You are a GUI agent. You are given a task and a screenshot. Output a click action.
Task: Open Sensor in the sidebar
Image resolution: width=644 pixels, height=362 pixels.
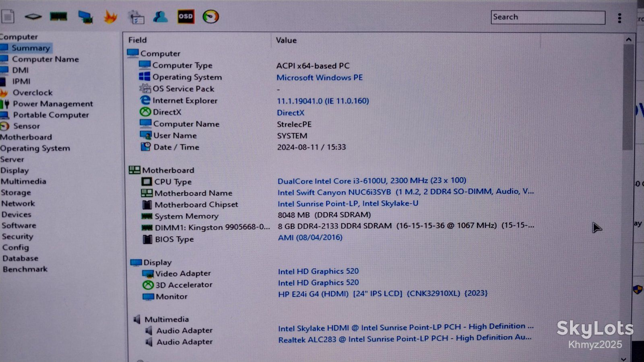pos(27,126)
